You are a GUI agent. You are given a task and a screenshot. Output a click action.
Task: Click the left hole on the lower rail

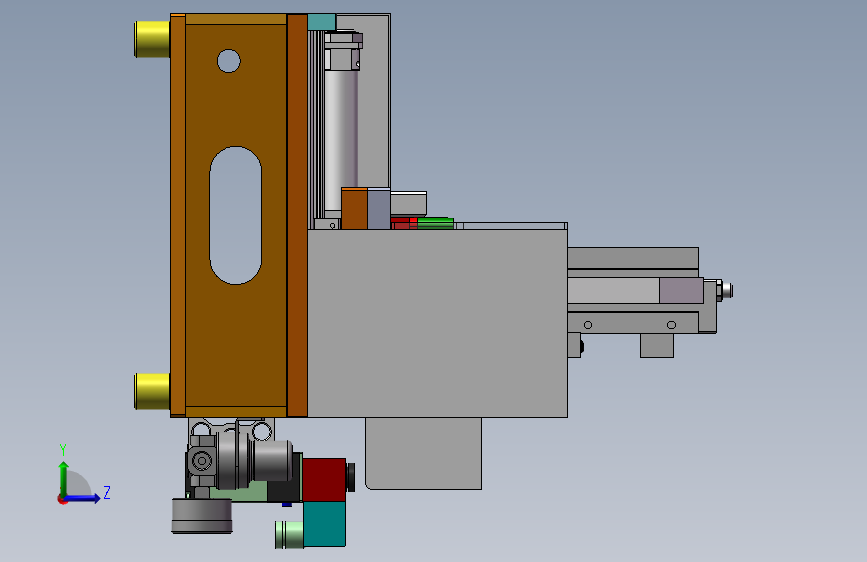point(588,325)
